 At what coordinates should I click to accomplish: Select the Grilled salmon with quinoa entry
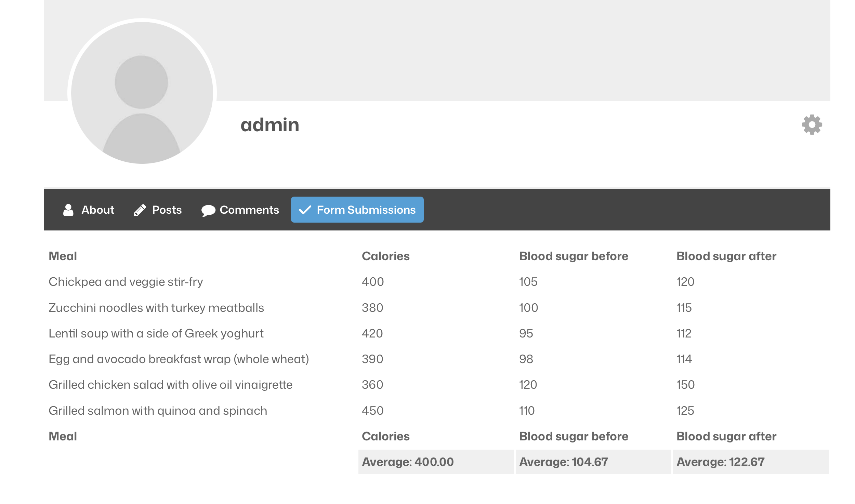click(x=158, y=410)
